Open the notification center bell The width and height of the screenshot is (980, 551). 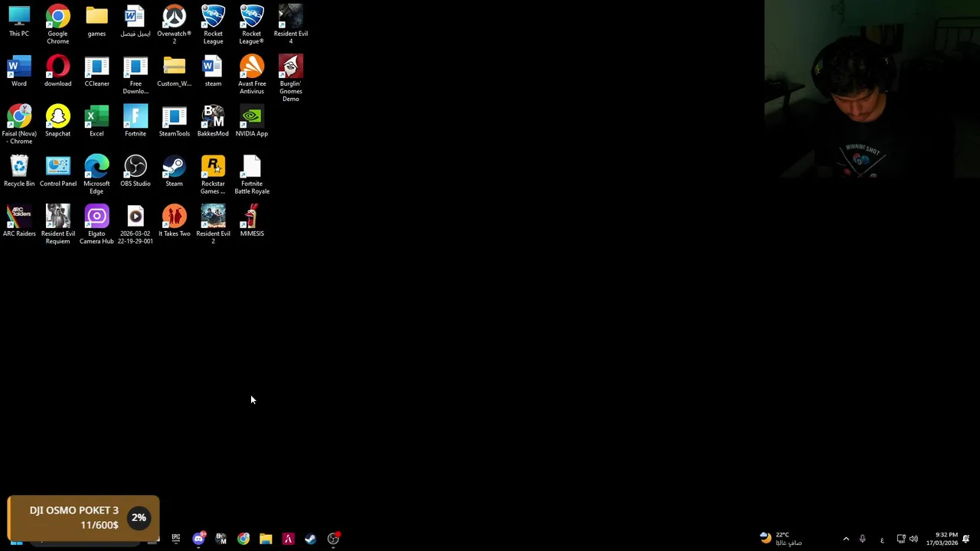tap(966, 539)
